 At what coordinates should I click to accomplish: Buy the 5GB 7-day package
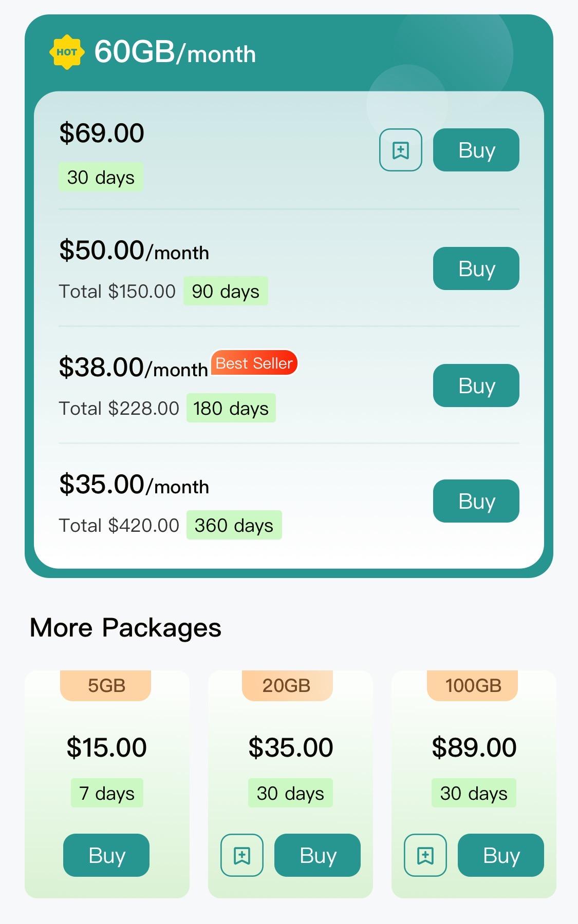(x=106, y=855)
